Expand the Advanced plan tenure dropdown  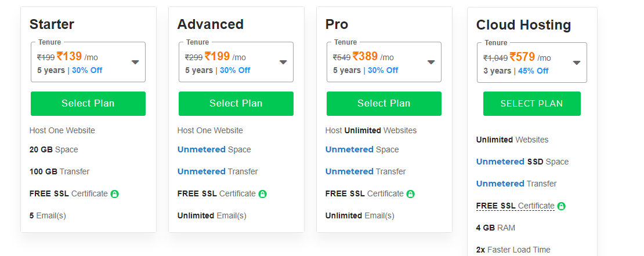(283, 62)
